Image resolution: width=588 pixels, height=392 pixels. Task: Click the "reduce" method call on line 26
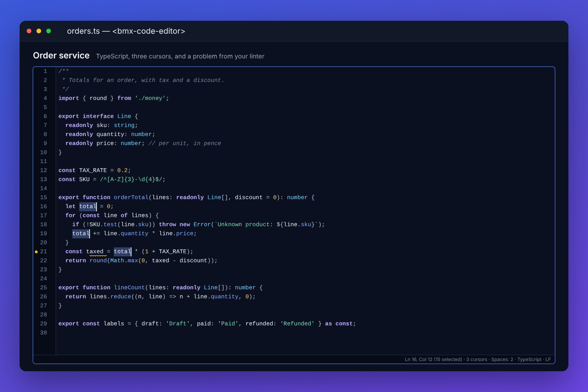coord(121,297)
